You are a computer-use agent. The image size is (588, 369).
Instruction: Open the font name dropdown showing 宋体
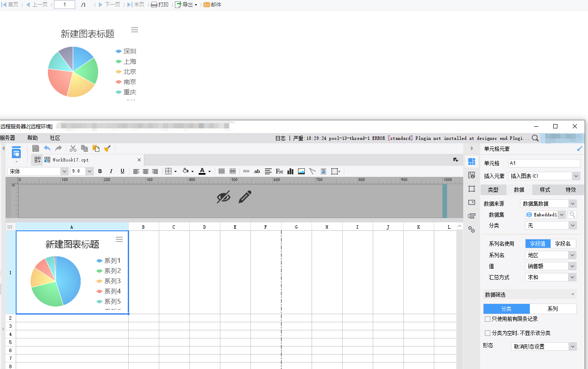(65, 171)
